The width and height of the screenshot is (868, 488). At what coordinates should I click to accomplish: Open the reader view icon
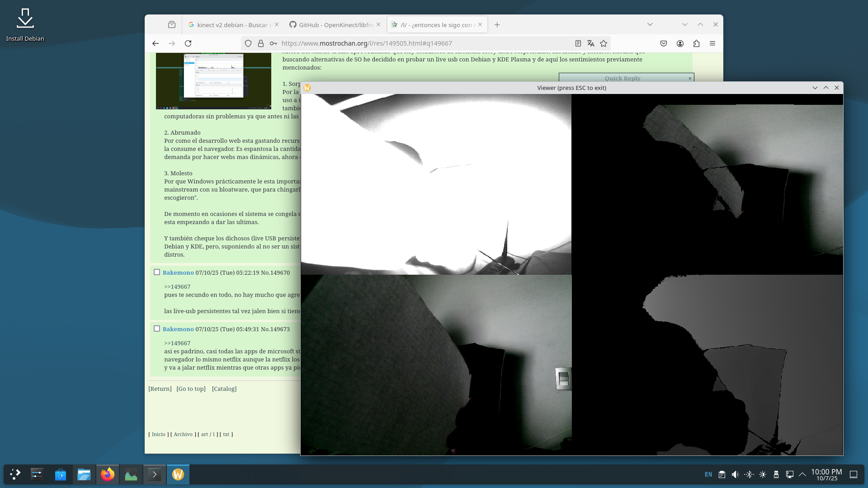click(578, 43)
